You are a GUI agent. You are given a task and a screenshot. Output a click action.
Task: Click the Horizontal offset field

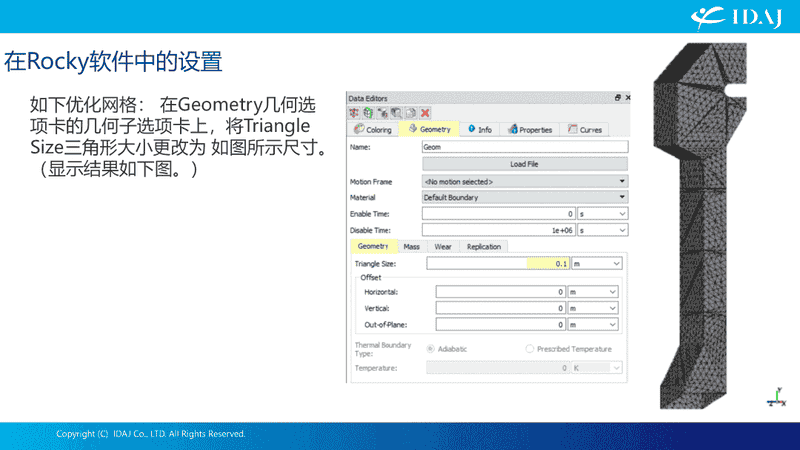500,292
